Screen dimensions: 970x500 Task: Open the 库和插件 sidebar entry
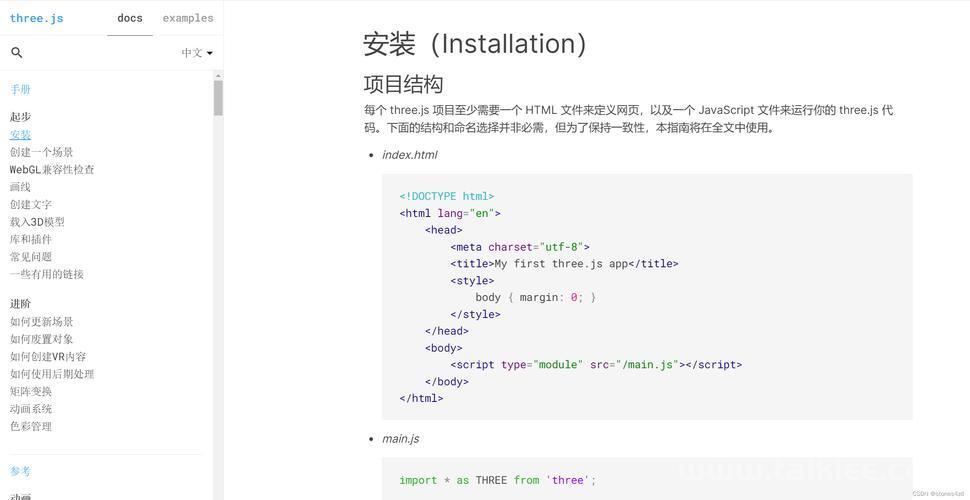pyautogui.click(x=31, y=239)
